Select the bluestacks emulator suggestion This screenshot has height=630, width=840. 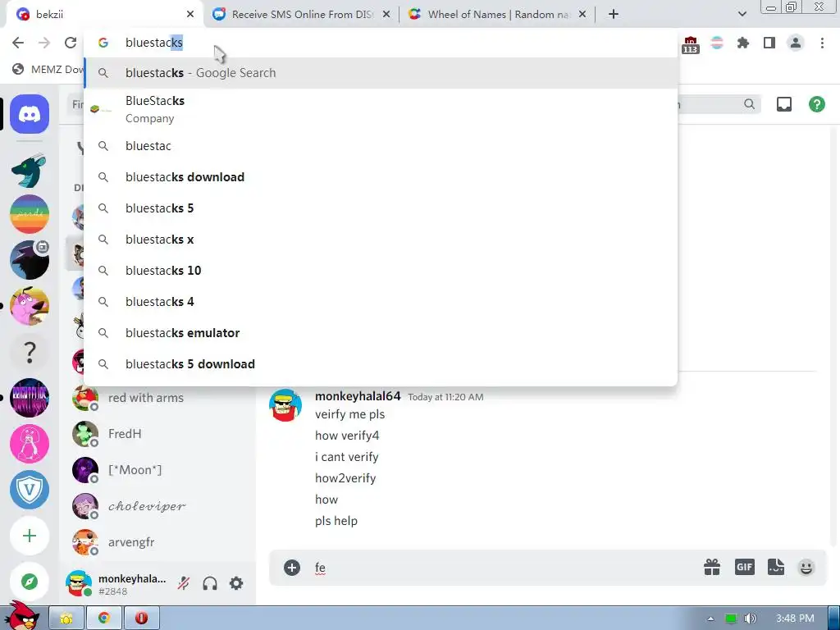(381, 333)
